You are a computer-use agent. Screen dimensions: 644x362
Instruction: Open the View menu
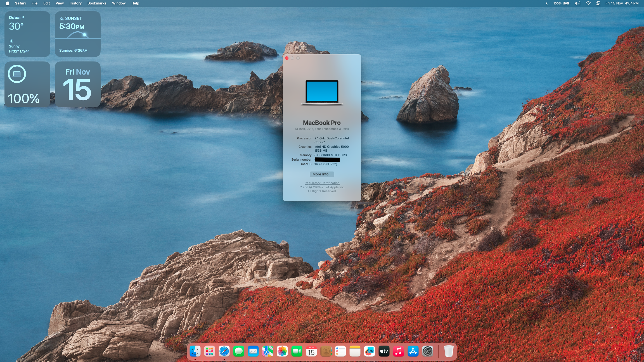[x=60, y=3]
